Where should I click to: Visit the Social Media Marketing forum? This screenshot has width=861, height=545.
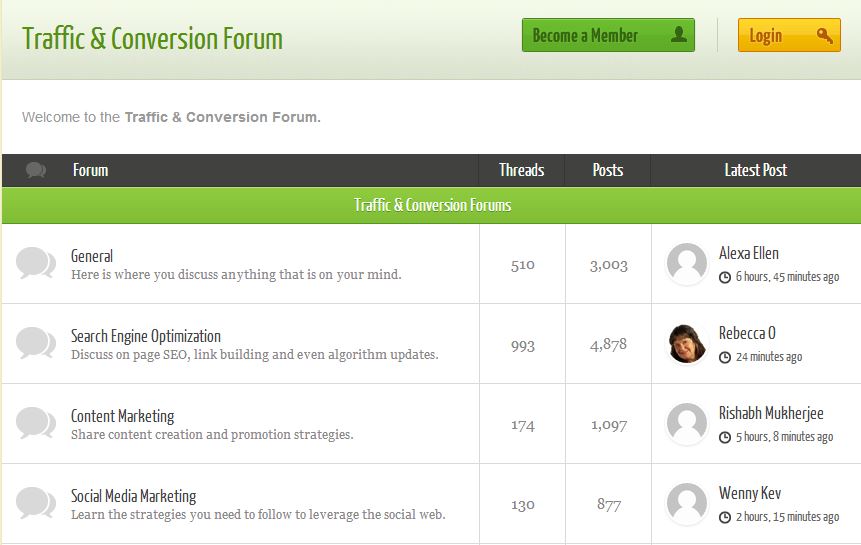[x=133, y=496]
